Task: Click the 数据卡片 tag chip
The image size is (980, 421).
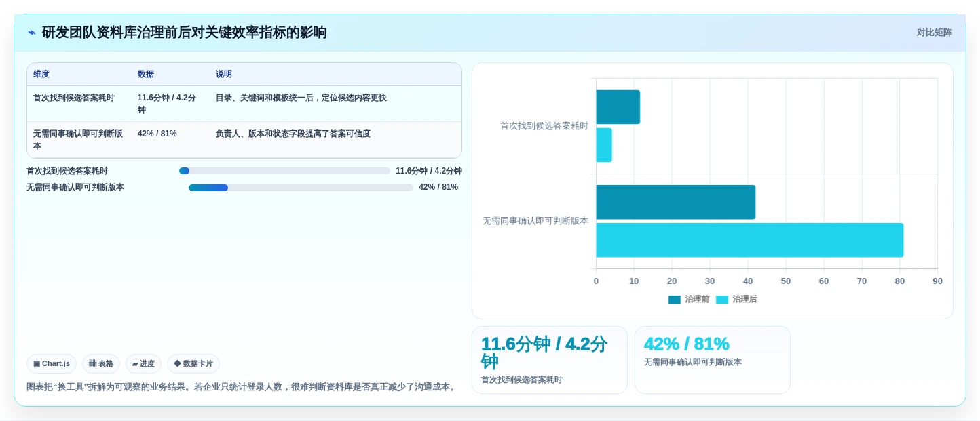Action: coord(193,363)
